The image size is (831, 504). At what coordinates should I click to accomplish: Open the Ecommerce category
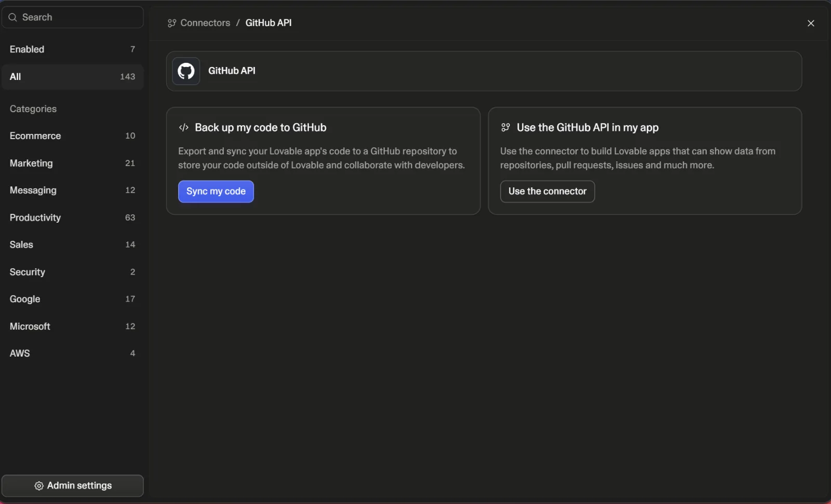coord(73,136)
